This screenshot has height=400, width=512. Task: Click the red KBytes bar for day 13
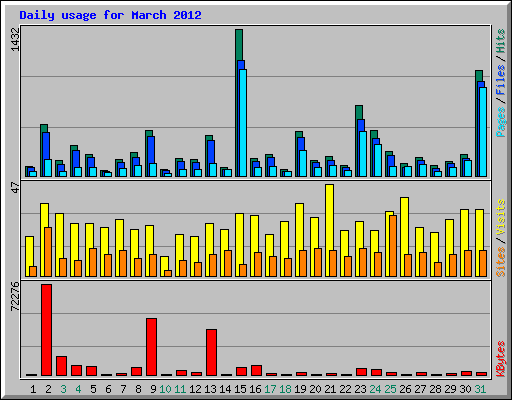(211, 353)
